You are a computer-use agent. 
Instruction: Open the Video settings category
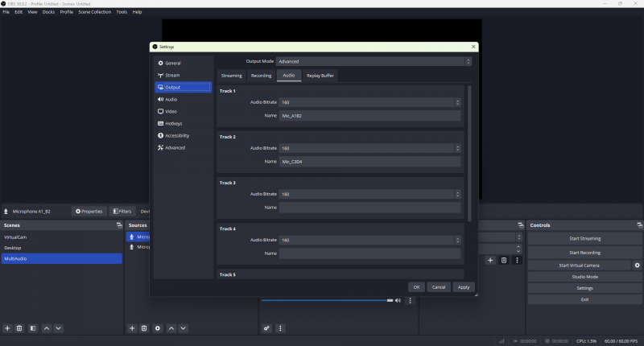(x=184, y=111)
